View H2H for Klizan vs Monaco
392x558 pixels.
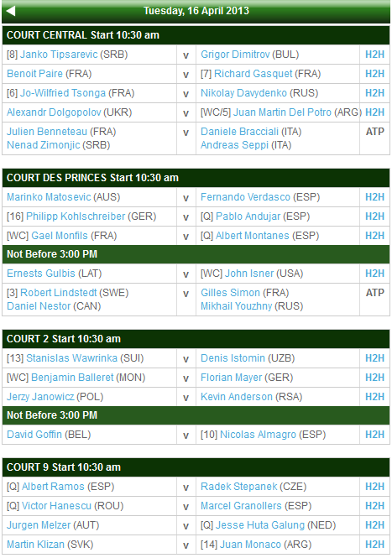[375, 545]
